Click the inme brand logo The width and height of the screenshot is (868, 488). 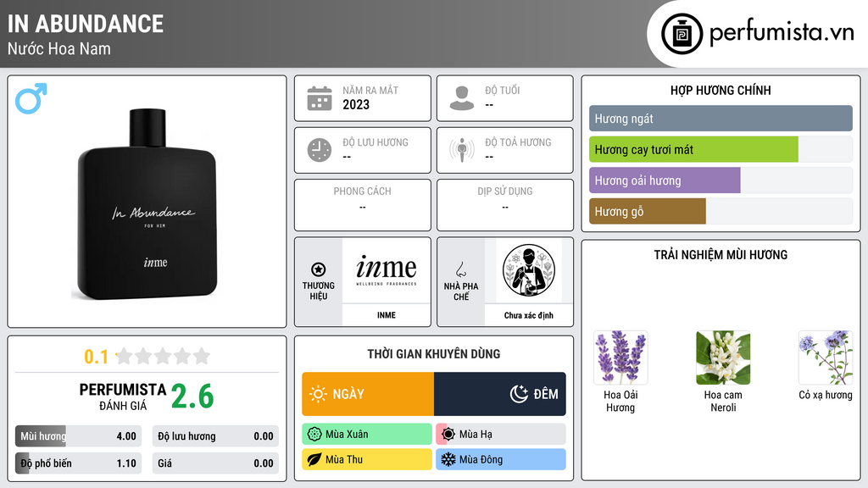coord(387,270)
